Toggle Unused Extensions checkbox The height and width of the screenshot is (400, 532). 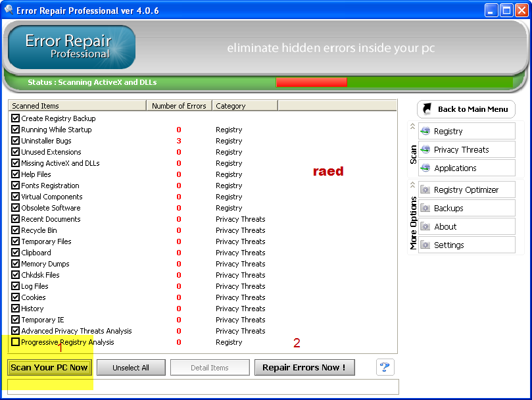coord(15,152)
